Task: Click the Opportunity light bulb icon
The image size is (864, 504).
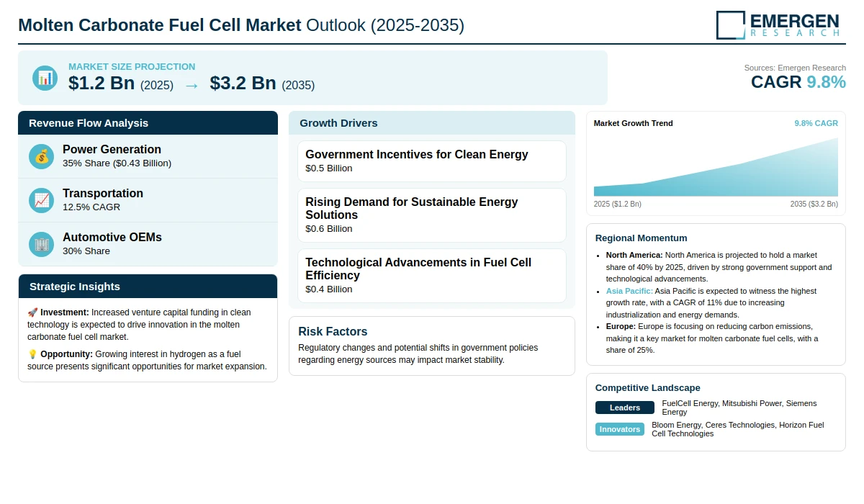Action: point(32,354)
